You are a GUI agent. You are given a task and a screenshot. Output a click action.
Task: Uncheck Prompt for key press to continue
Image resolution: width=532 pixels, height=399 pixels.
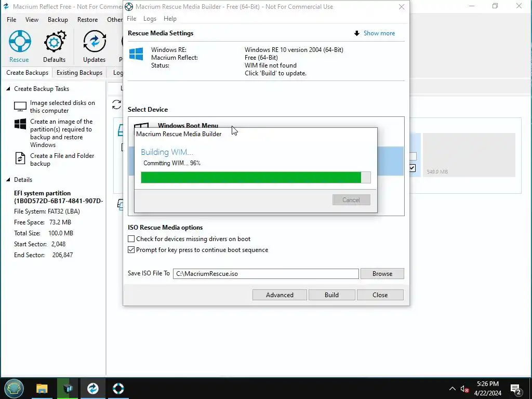click(131, 250)
